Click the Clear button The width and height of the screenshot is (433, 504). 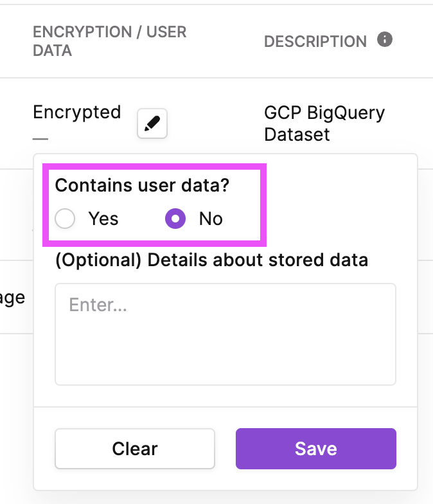click(135, 449)
